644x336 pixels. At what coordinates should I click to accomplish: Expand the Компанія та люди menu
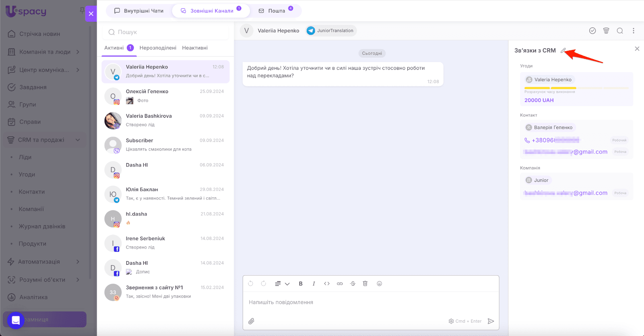coord(78,52)
